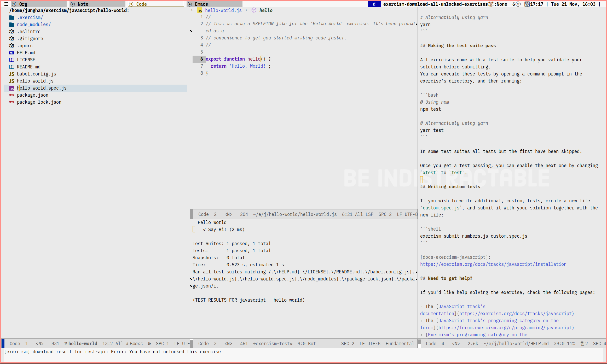Select the .eslintrc file name

(x=29, y=32)
